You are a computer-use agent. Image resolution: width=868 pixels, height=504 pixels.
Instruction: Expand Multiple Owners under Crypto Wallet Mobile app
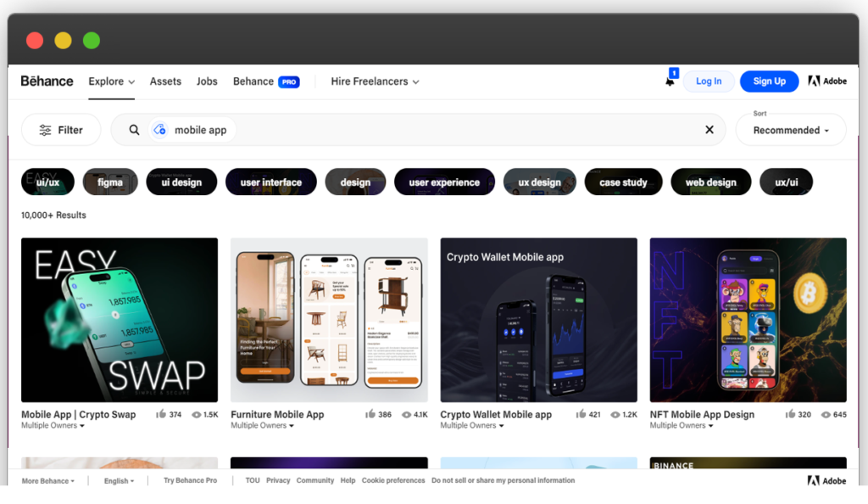tap(472, 425)
